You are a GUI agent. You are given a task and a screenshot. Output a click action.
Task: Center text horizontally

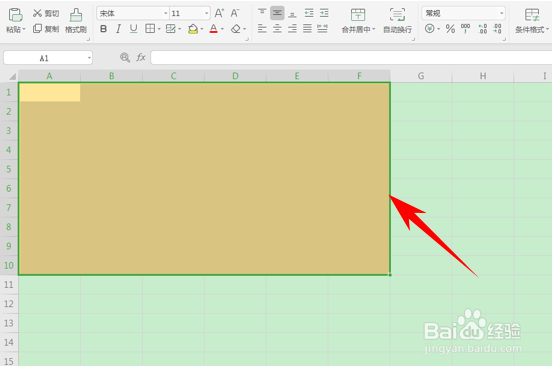277,29
